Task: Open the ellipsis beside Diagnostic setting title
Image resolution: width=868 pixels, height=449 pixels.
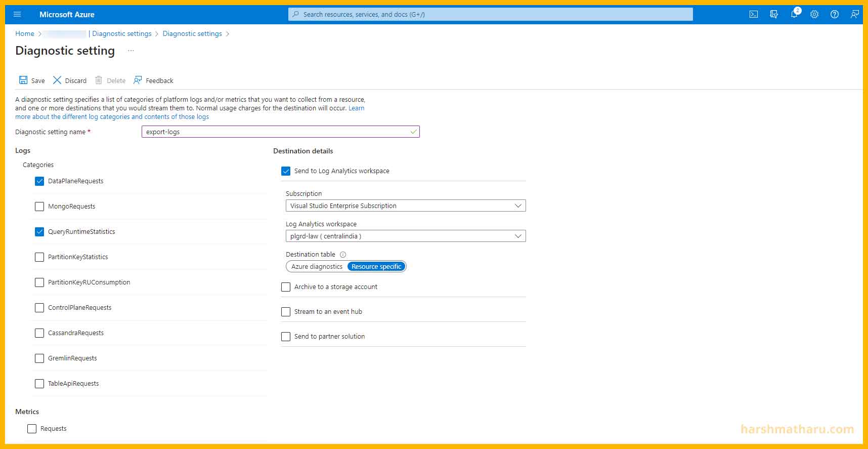Action: point(131,51)
